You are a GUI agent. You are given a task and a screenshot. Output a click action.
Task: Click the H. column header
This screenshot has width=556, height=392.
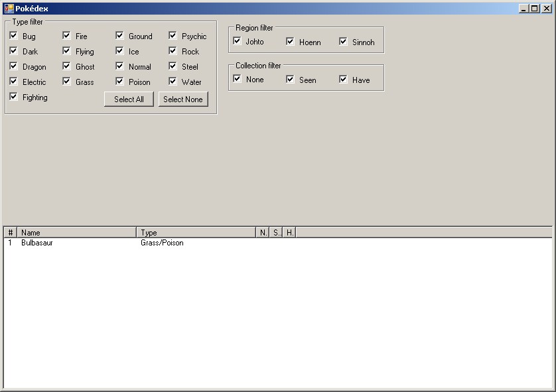[x=289, y=233]
